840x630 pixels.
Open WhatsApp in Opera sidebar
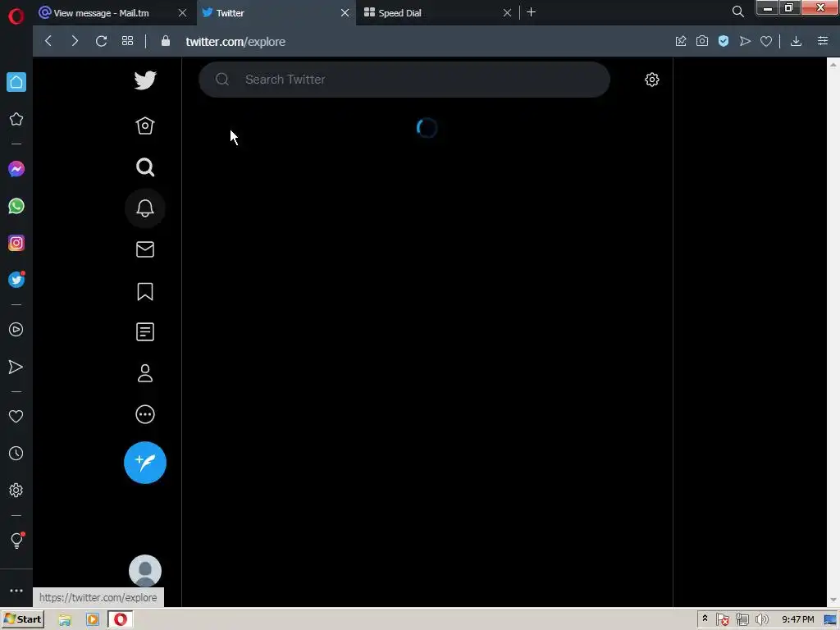[x=16, y=206]
